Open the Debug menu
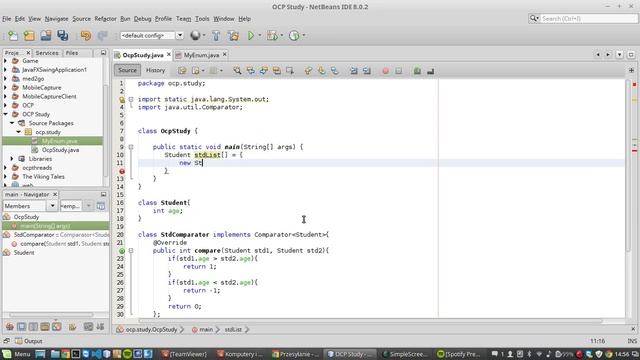Screen dimensions: 640x360 142,19
